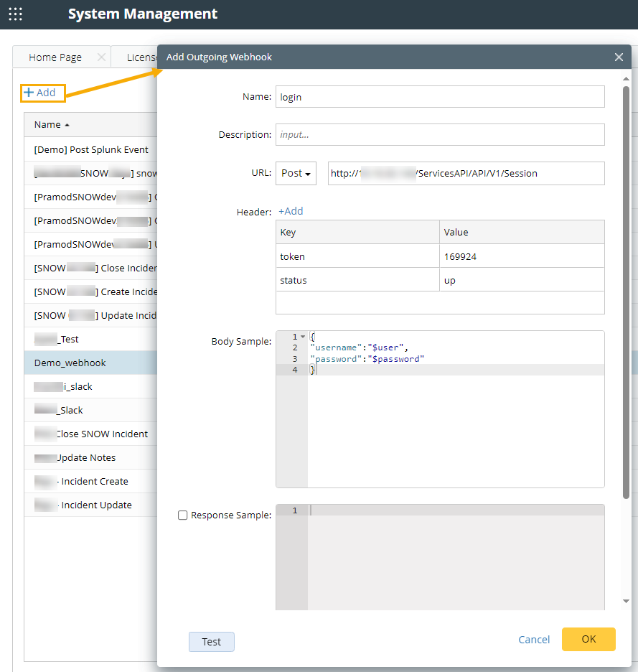Switch to the Home Page tab

click(x=55, y=57)
